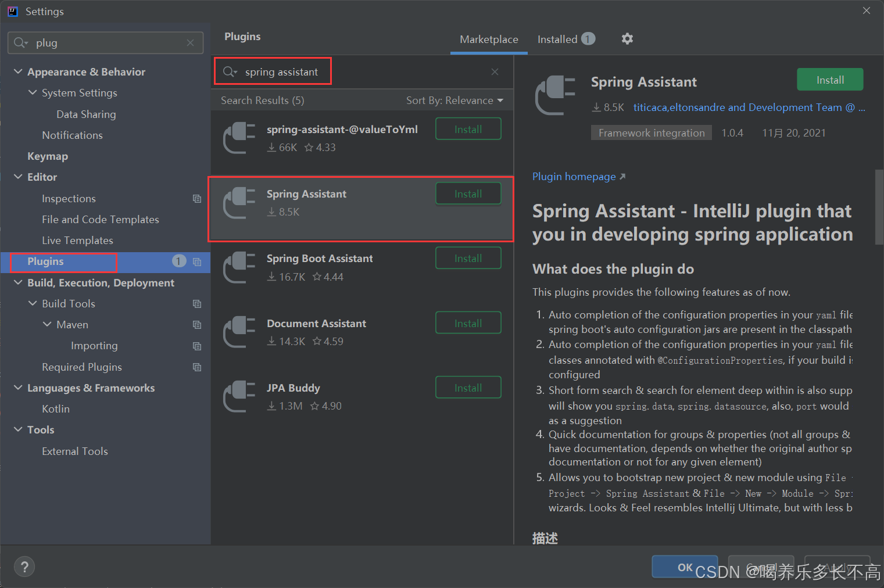This screenshot has height=588, width=884.
Task: Install spring-assistant-@valueToYml plugin
Action: point(468,129)
